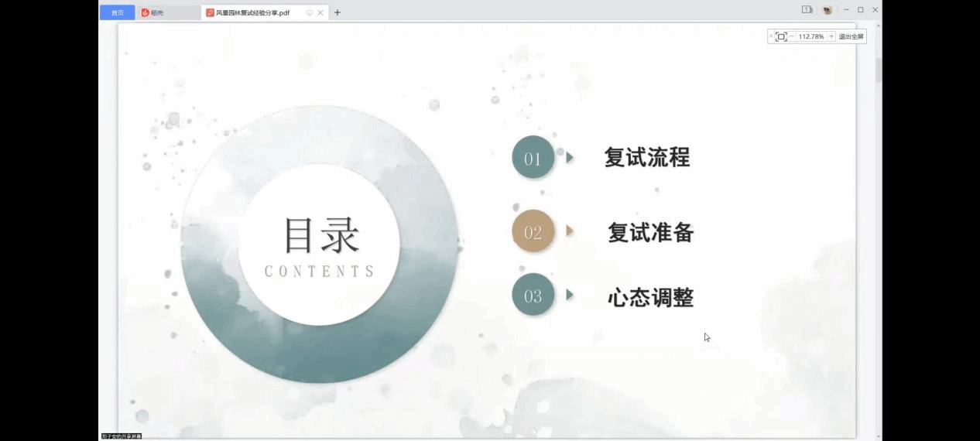This screenshot has width=980, height=441.
Task: Zoom in with the plus button
Action: (831, 36)
